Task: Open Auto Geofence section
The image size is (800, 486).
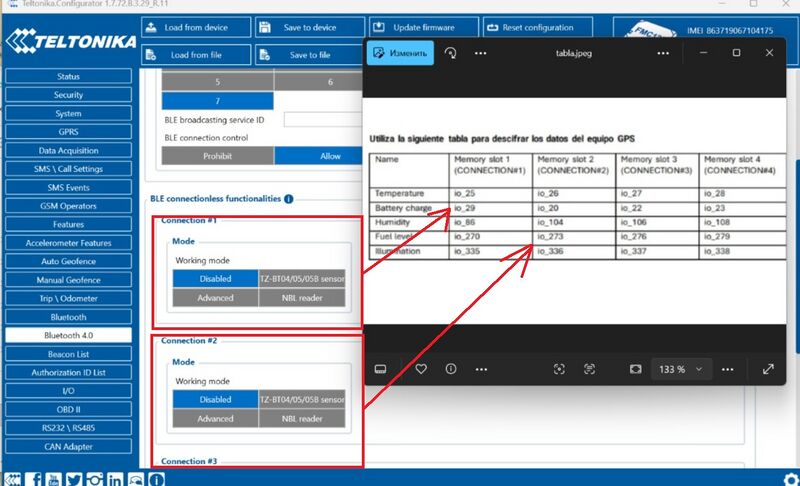Action: click(x=68, y=261)
